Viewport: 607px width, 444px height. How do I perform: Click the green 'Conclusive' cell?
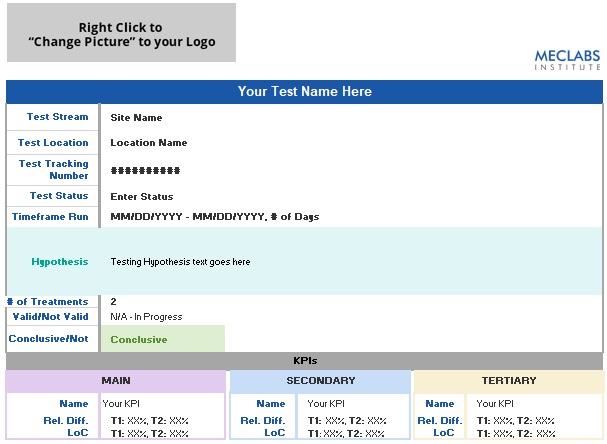(162, 339)
